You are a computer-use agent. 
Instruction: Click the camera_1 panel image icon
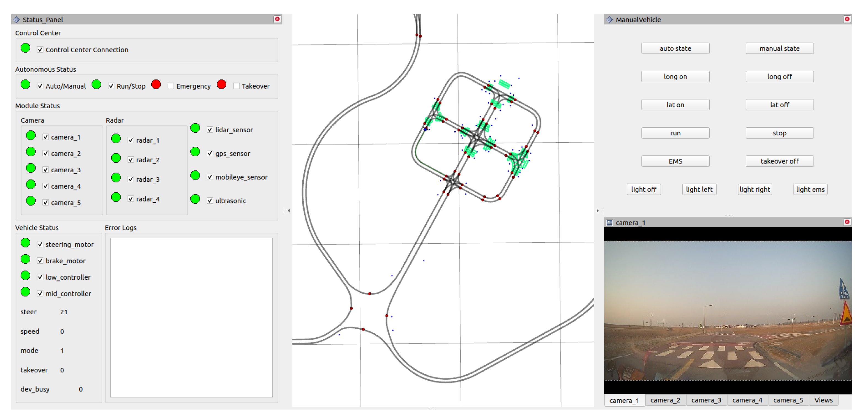(x=609, y=223)
